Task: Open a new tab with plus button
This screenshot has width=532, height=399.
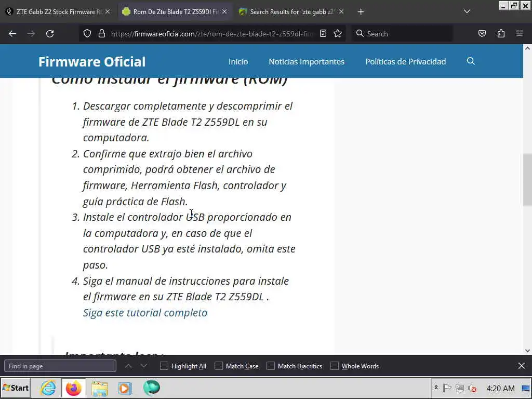Action: 361,12
